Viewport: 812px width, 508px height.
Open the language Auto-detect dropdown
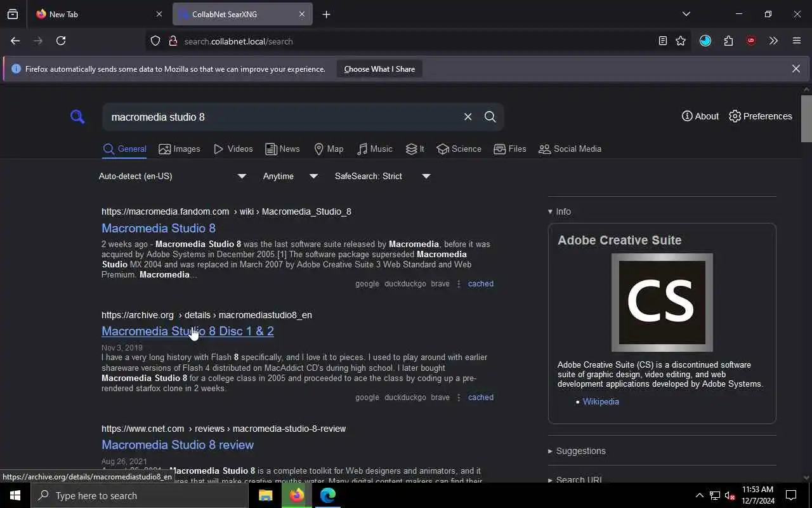[173, 176]
